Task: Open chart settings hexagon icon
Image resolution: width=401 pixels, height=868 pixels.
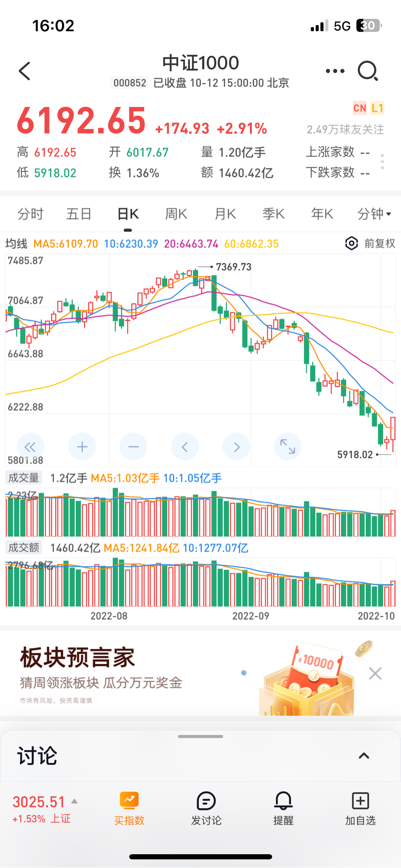Action: pyautogui.click(x=351, y=244)
